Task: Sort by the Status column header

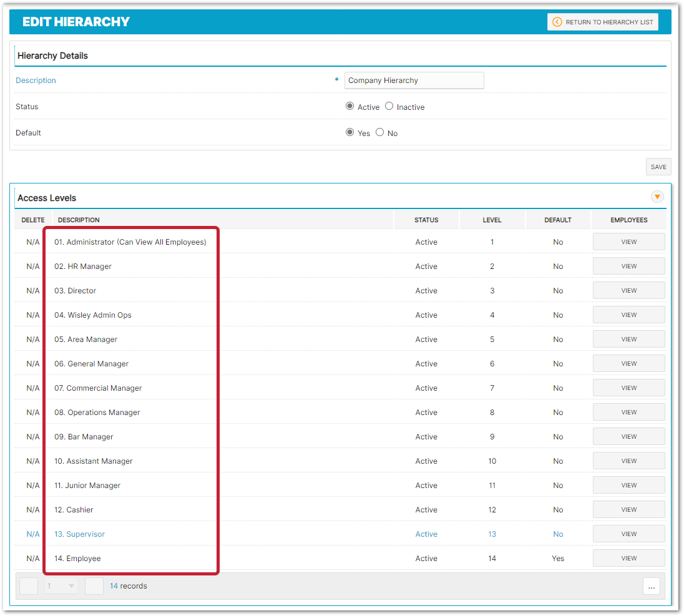Action: (426, 220)
